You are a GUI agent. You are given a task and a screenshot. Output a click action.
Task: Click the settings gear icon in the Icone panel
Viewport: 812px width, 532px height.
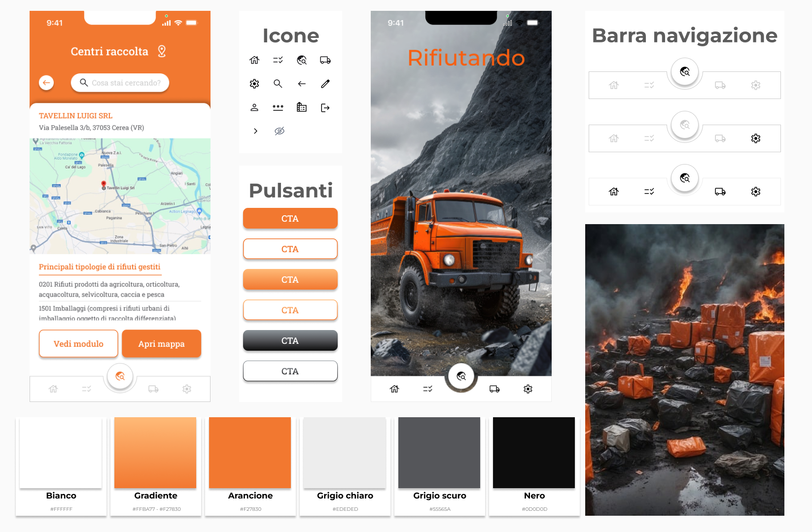(x=254, y=84)
